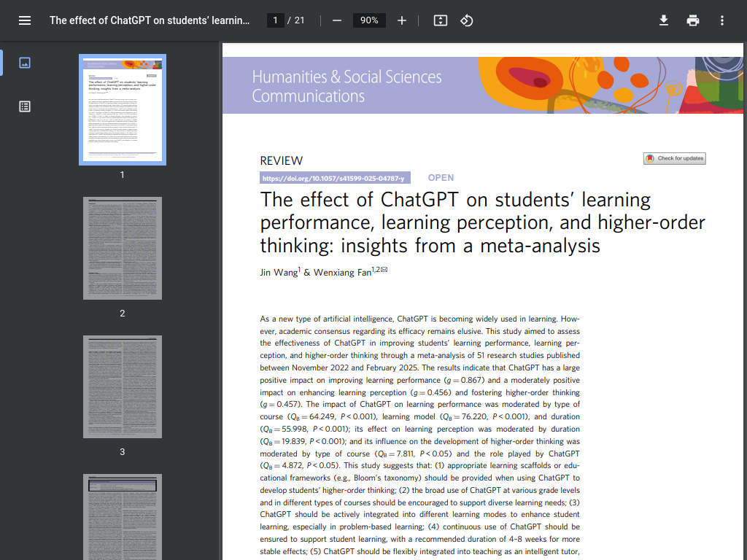
Task: Select the 90% zoom level field
Action: 369,20
